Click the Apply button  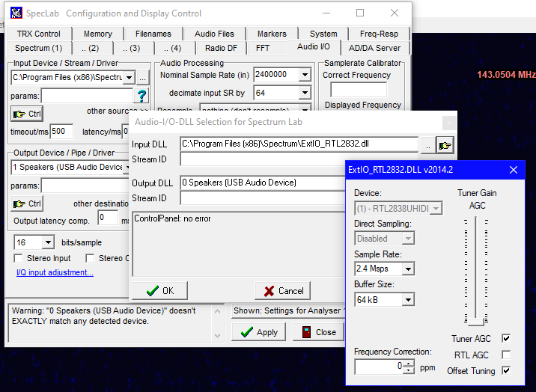tap(258, 332)
